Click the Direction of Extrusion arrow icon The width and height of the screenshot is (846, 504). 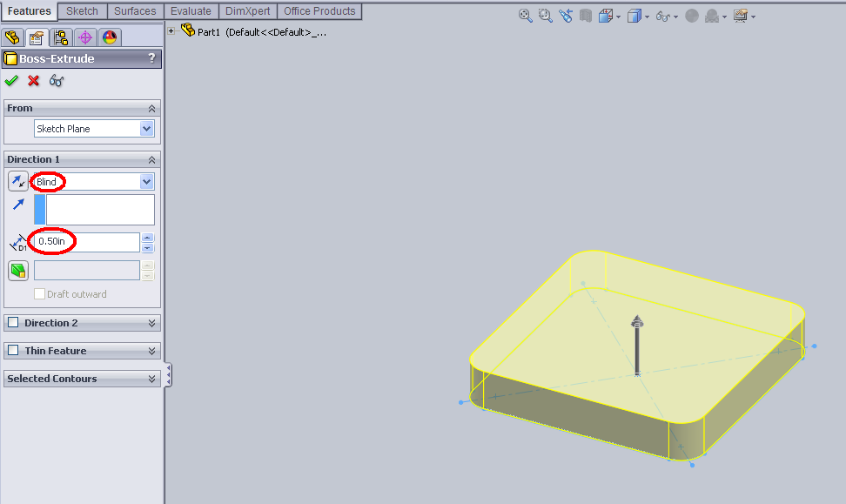click(x=18, y=205)
